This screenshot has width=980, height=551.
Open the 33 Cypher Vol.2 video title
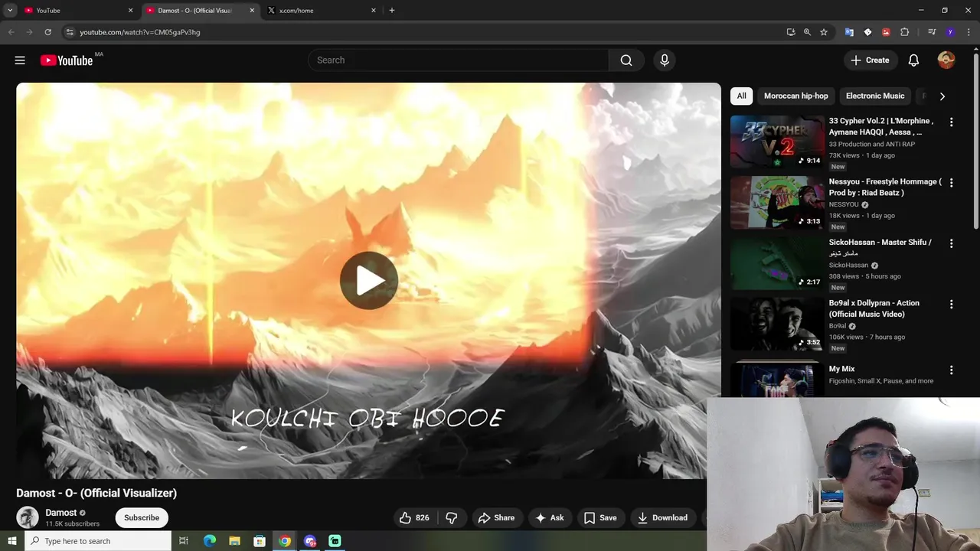tap(881, 126)
